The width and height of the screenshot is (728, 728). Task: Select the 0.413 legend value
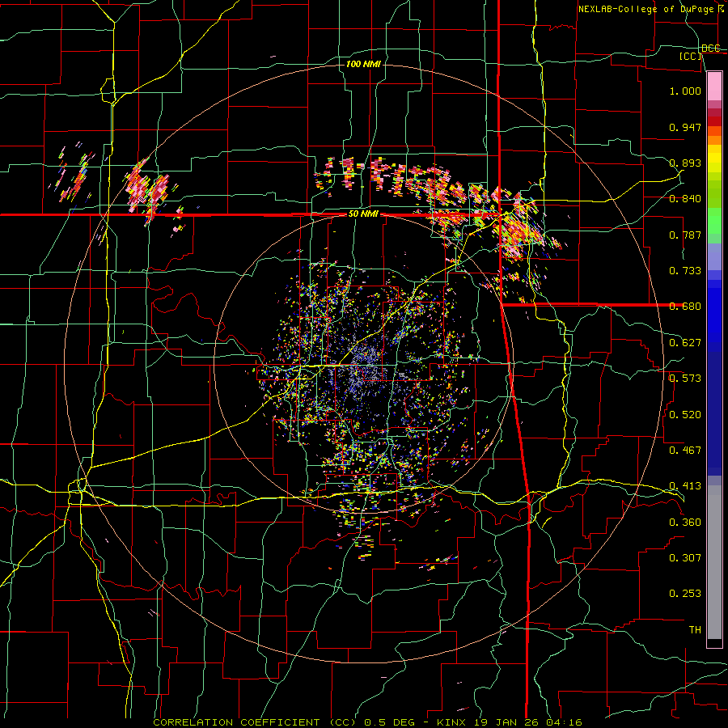point(685,486)
